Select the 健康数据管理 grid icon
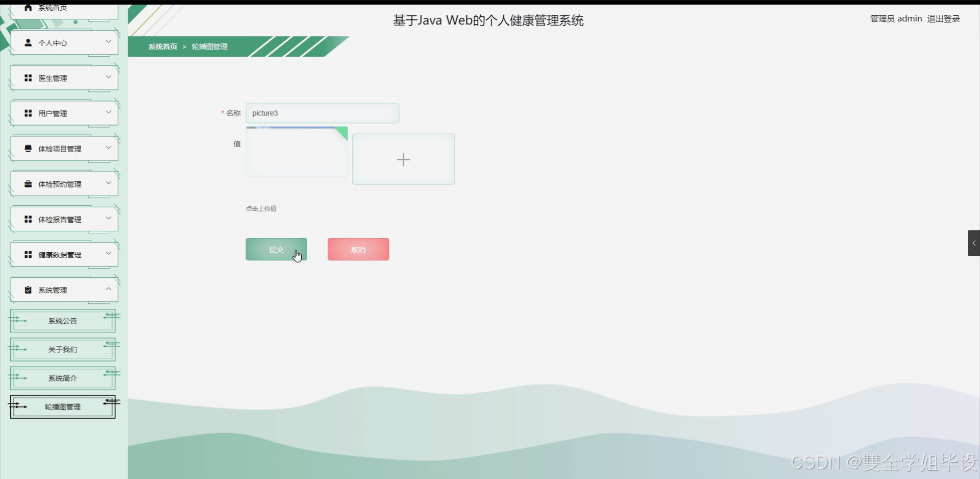The width and height of the screenshot is (980, 479). click(28, 254)
